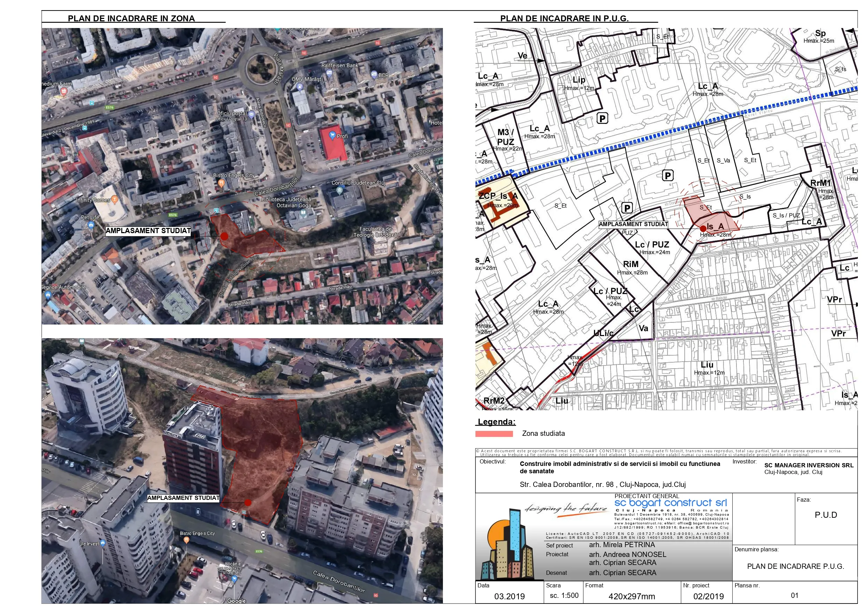Click the OMV Mărăști gas station pin
Image resolution: width=868 pixels, height=614 pixels.
(300, 86)
